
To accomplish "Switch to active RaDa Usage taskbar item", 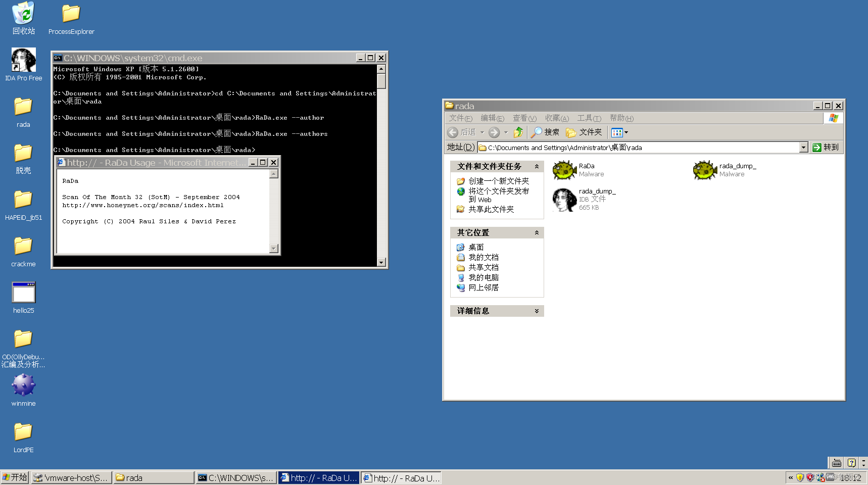I will [319, 477].
